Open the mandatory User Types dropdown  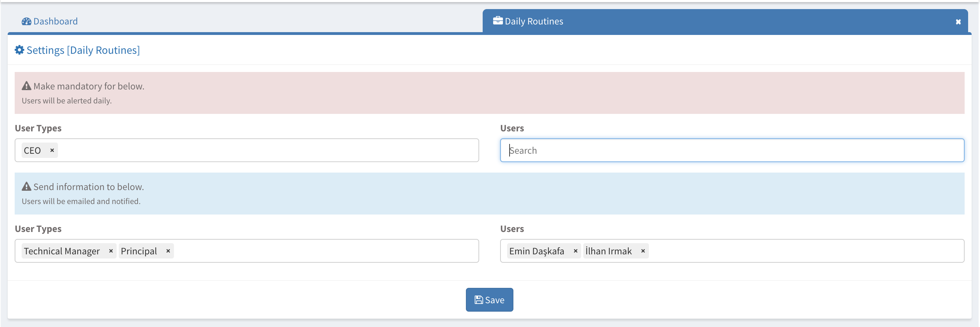[266, 150]
